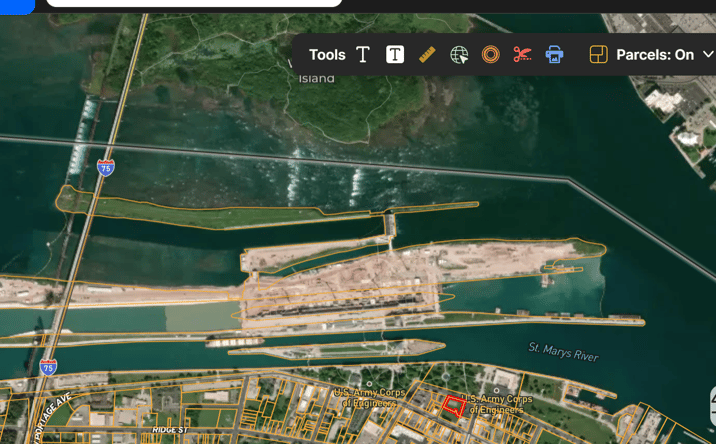
Task: Activate the ruler measurement tool
Action: [427, 55]
